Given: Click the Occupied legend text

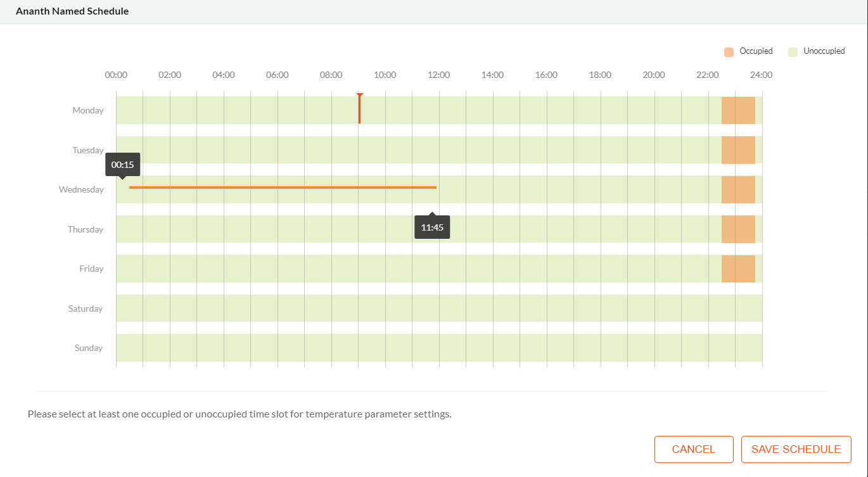Looking at the screenshot, I should (756, 51).
